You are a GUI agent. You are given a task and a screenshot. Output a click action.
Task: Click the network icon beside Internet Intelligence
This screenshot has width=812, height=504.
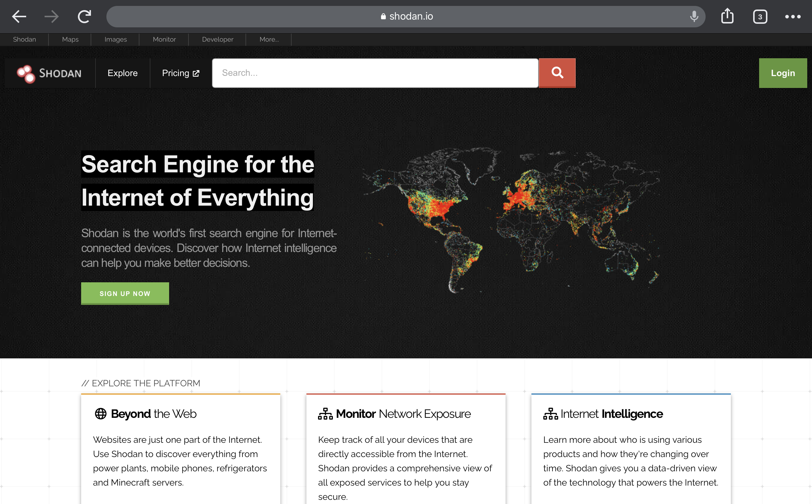point(551,414)
